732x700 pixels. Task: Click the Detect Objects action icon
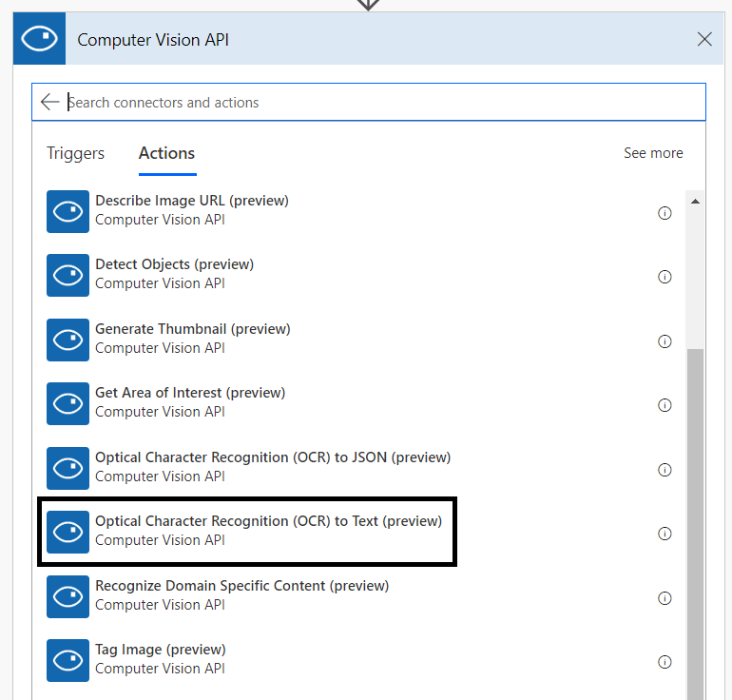point(67,275)
